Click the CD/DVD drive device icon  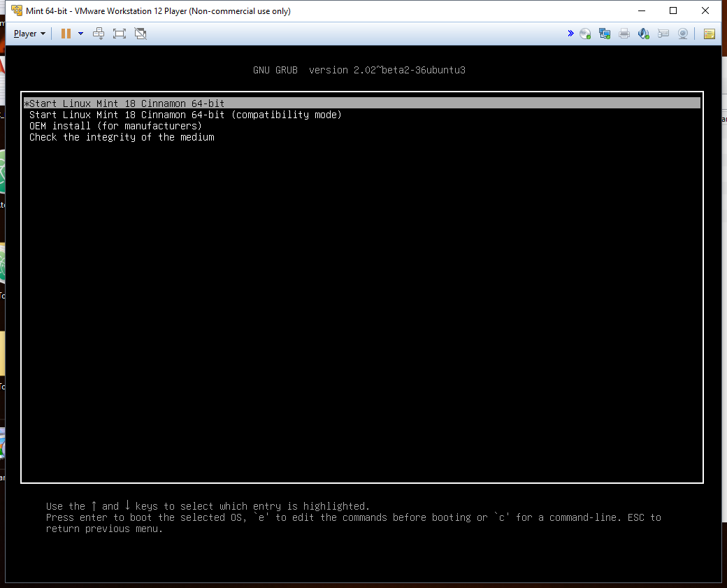click(x=585, y=34)
